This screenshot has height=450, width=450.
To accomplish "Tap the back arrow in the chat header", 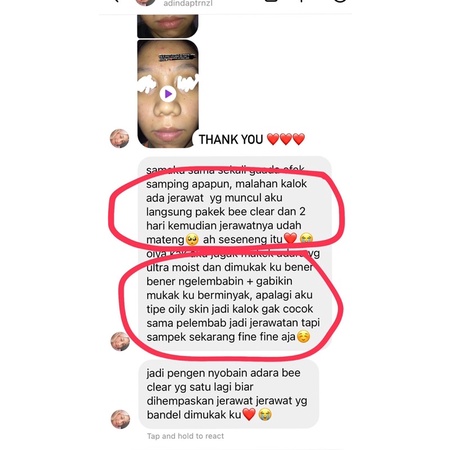I will (x=116, y=1).
